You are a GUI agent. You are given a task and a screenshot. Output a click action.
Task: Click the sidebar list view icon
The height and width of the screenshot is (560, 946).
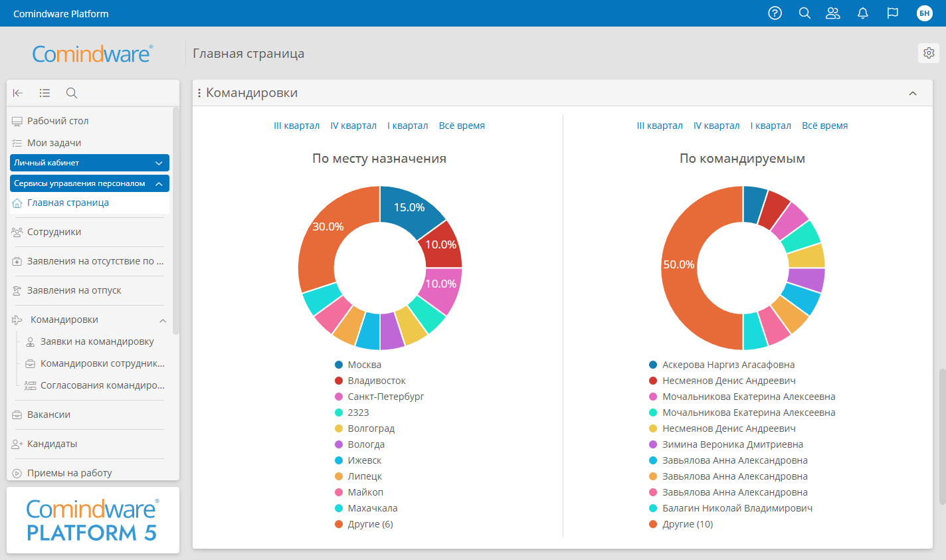(x=45, y=93)
